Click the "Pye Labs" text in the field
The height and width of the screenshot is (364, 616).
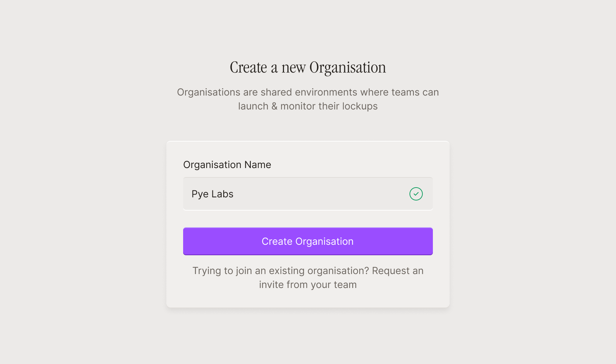click(212, 194)
